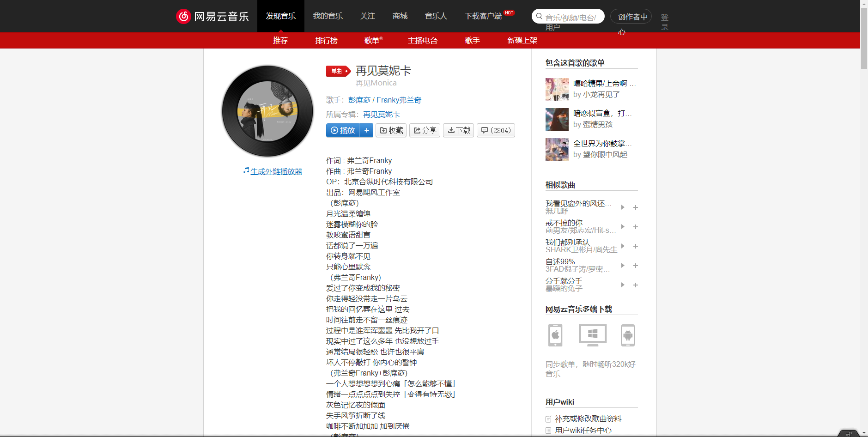Viewport: 868px width, 437px height.
Task: Open the 歌手 section
Action: 472,41
